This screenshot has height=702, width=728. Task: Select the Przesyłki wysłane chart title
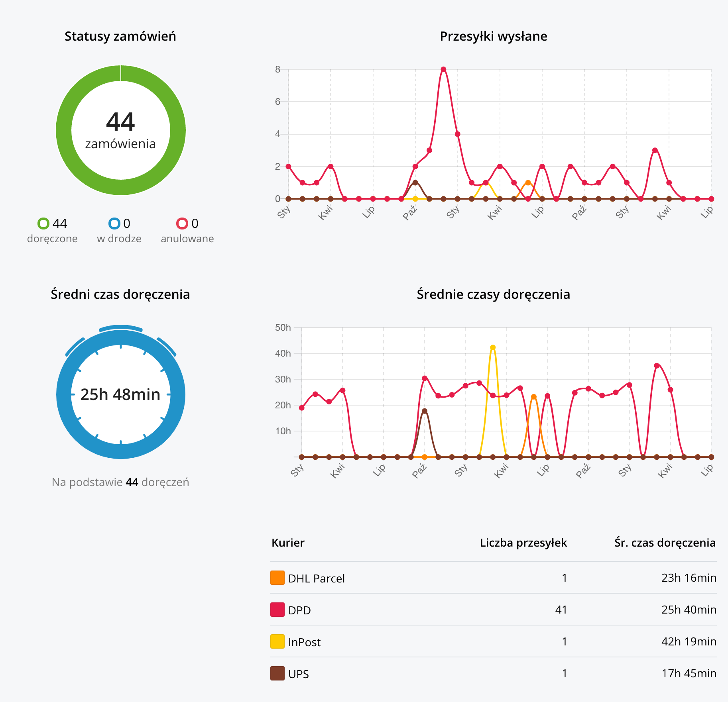tap(493, 36)
